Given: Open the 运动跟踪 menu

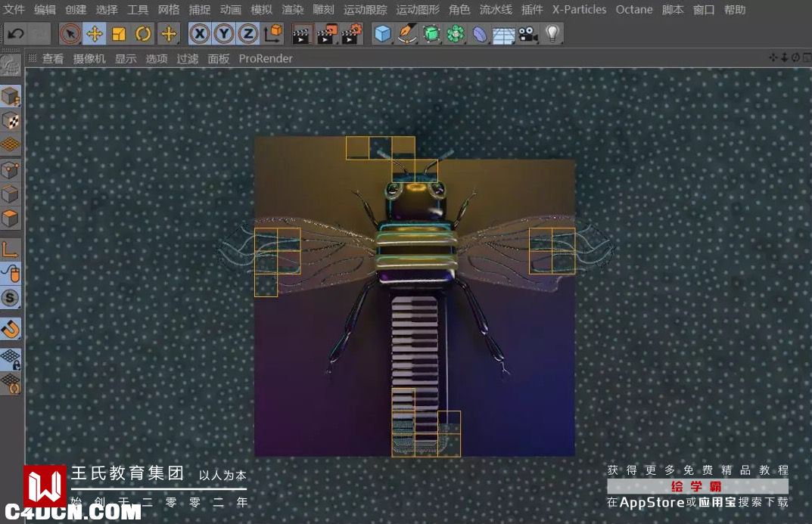Looking at the screenshot, I should click(365, 9).
